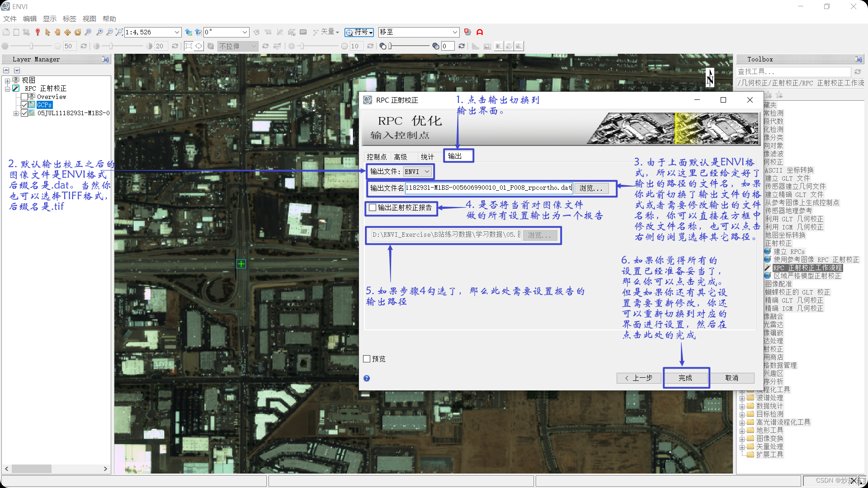Screen dimensions: 868x488
Task: Click the red placemark pin tool
Action: pos(38,32)
